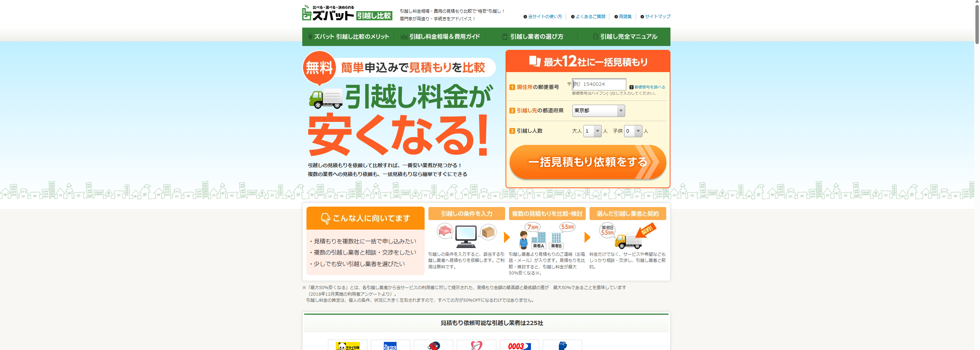Viewport: 980px width, 350px height.
Task: Expand the 子供 children count dropdown
Action: (x=633, y=131)
